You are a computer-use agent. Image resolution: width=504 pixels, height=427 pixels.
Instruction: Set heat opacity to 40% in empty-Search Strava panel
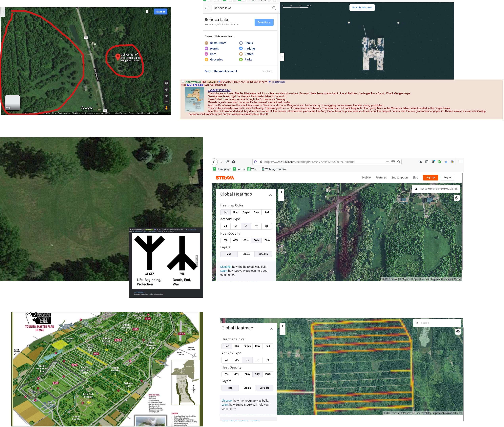[237, 374]
